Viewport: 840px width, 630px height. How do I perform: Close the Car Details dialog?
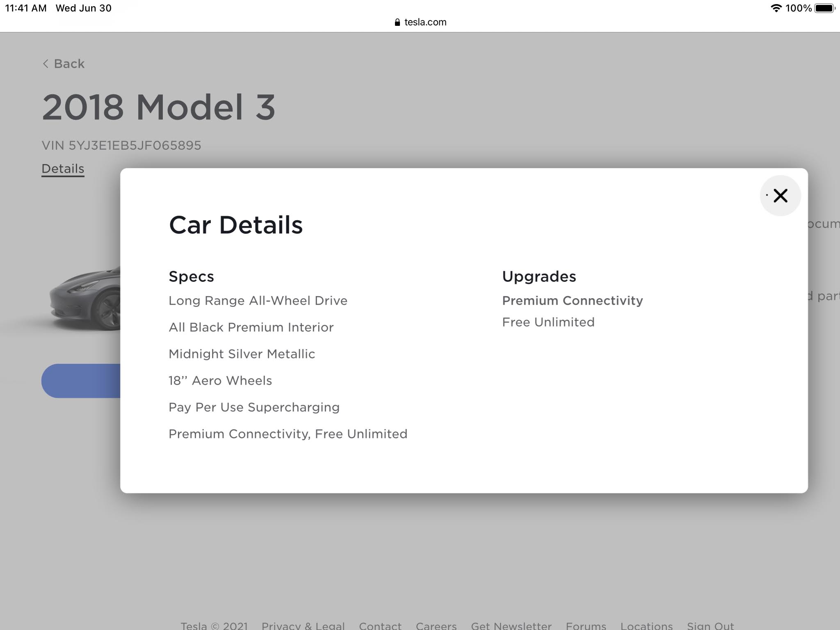(780, 196)
